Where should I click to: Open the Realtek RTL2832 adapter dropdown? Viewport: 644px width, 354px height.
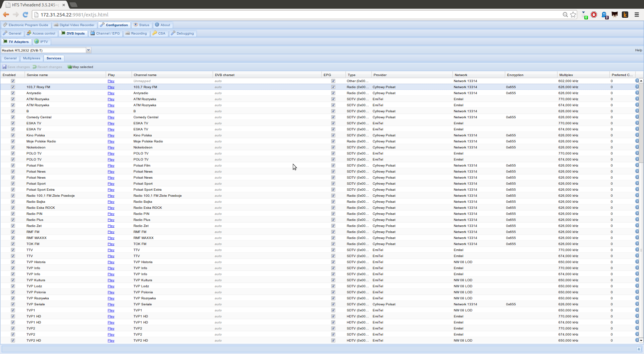pos(88,50)
